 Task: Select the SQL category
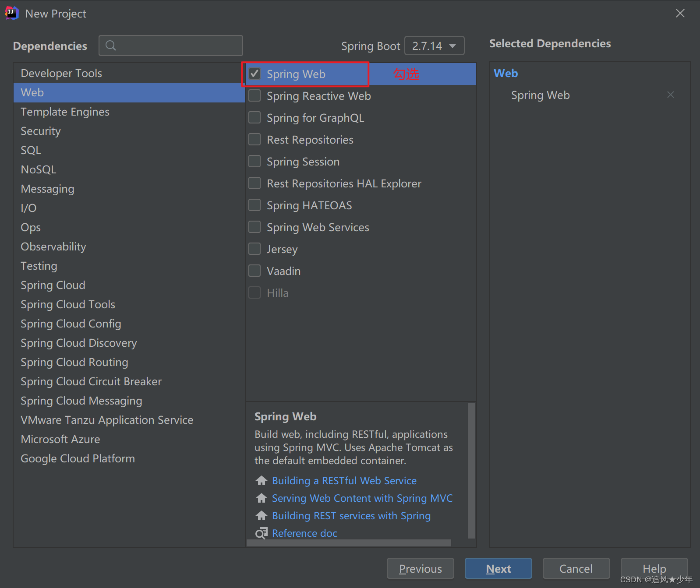pos(129,150)
